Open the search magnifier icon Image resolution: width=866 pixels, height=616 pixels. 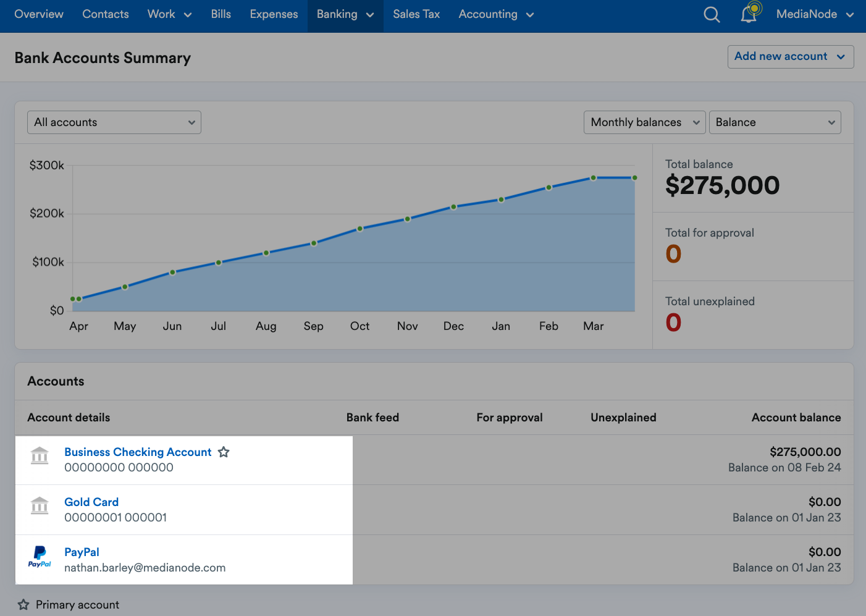click(x=711, y=14)
